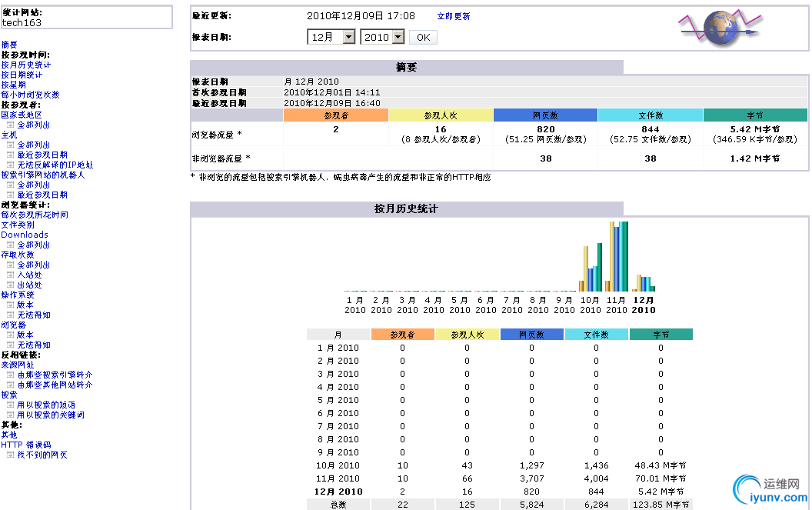Click the page icon beside 全部列出 under 国家或地区
The image size is (812, 510).
coord(10,125)
